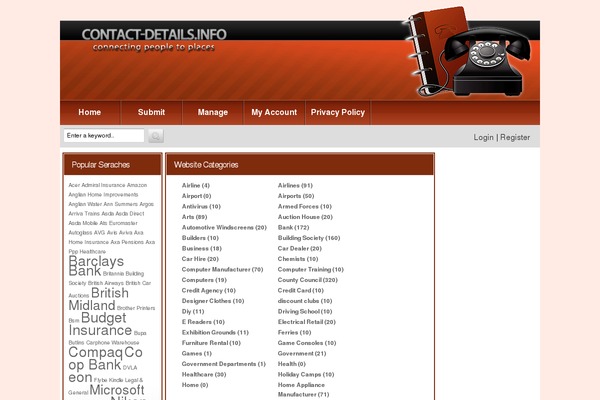Open the Home menu item

click(x=90, y=112)
